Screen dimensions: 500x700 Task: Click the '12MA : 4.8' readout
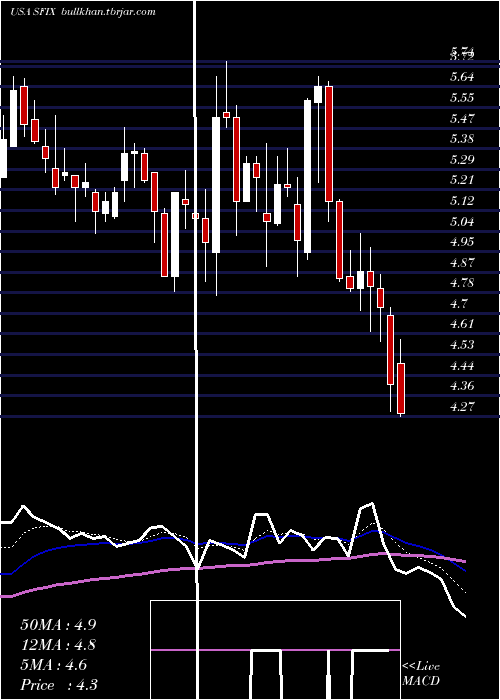[58, 645]
